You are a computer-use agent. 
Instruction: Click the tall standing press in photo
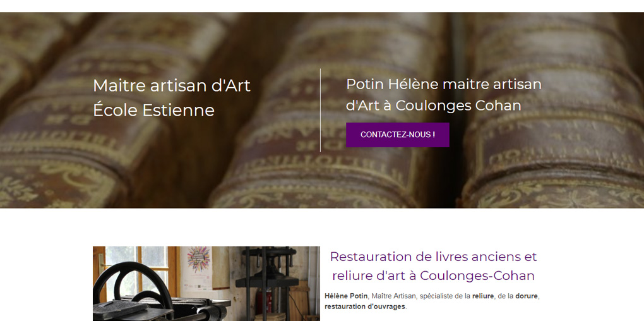tap(267, 284)
